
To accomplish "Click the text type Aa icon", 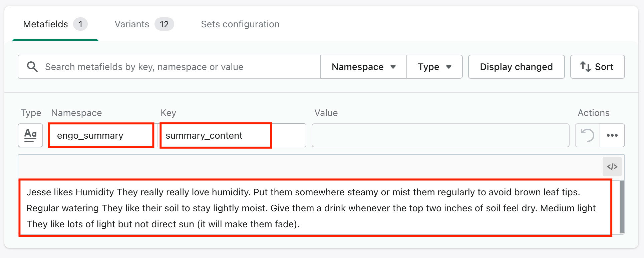I will [x=30, y=135].
